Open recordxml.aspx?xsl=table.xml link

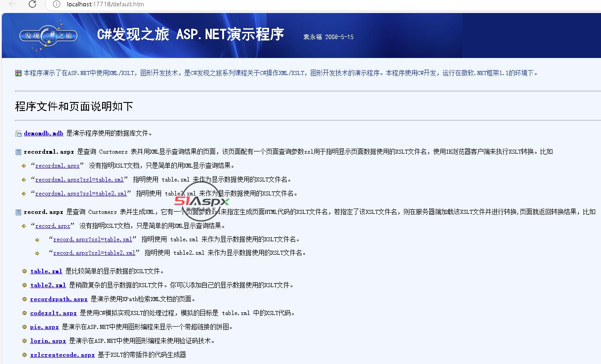pos(80,180)
